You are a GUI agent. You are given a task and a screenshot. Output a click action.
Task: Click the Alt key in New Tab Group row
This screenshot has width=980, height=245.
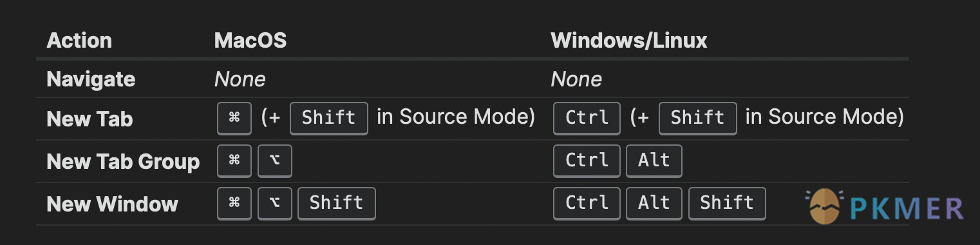coord(654,161)
